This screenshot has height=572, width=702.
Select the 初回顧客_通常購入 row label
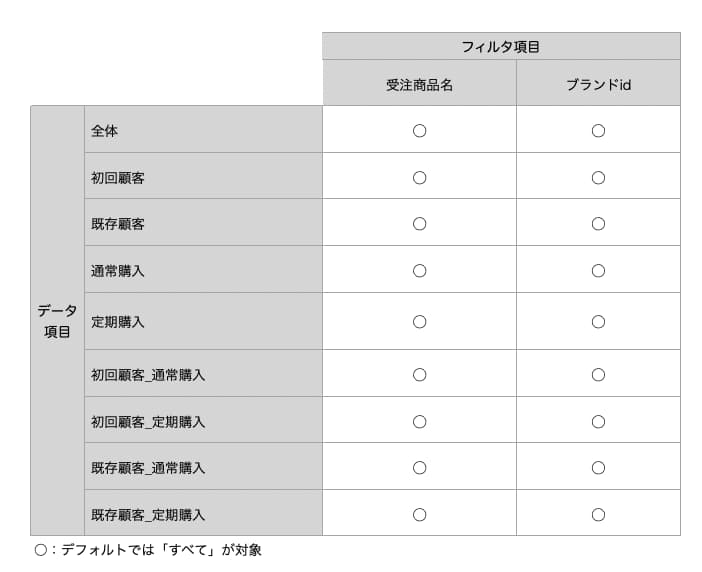[148, 375]
